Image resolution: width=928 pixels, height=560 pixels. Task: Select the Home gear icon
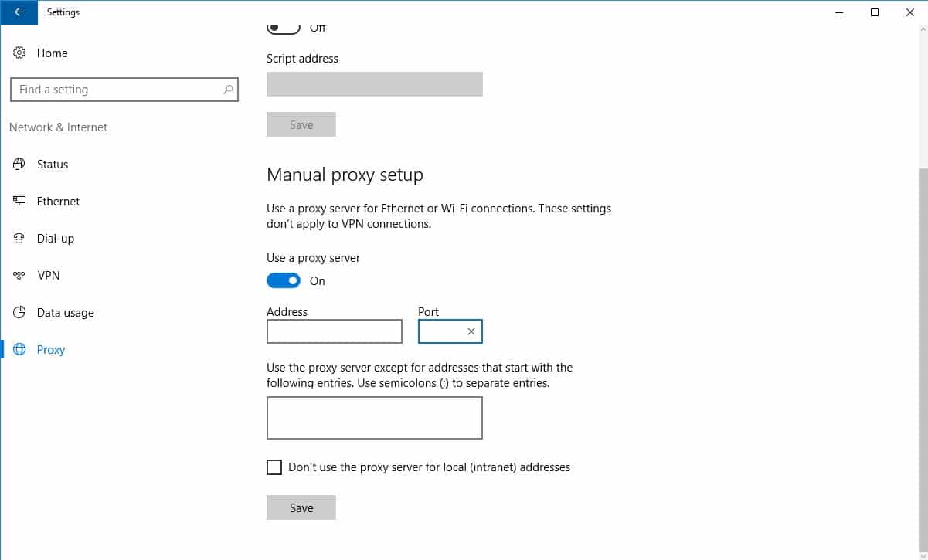tap(19, 53)
